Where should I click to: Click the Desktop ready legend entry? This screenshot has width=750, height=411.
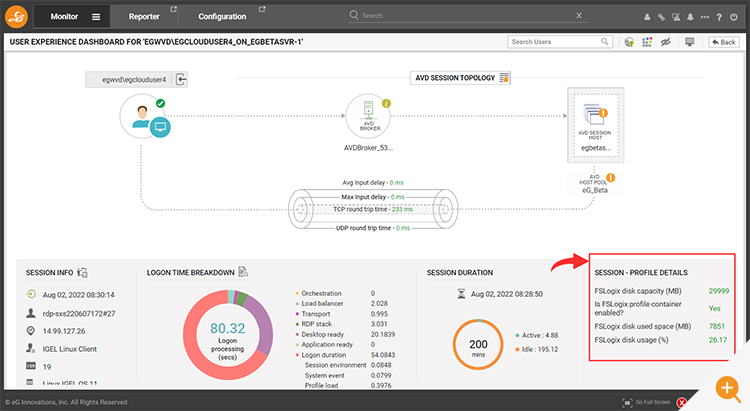pyautogui.click(x=322, y=334)
